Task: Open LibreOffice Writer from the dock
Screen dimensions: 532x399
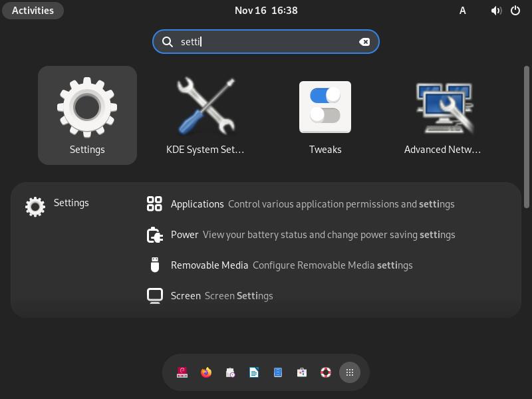Action: click(x=254, y=372)
